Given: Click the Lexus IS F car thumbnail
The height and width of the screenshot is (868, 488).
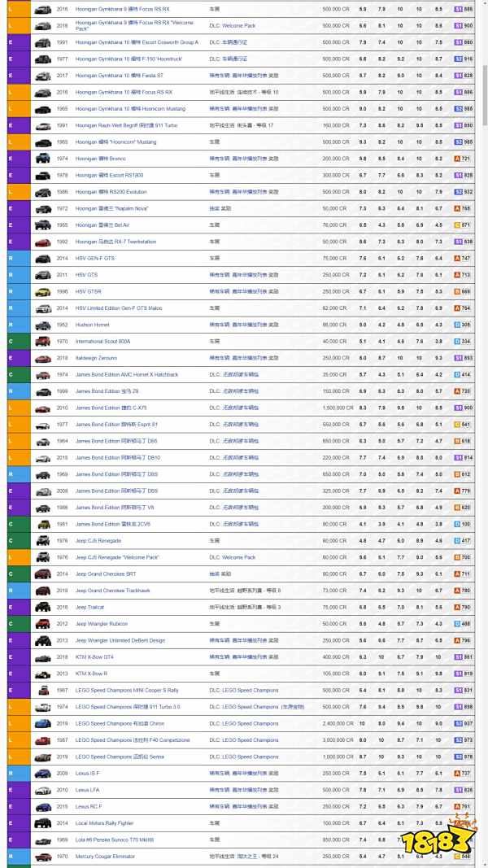Looking at the screenshot, I should [42, 774].
